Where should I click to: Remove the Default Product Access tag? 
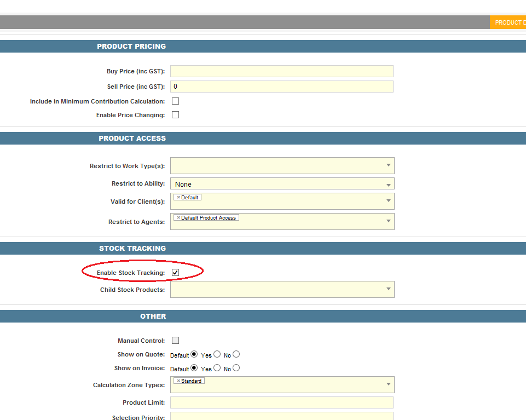point(178,218)
